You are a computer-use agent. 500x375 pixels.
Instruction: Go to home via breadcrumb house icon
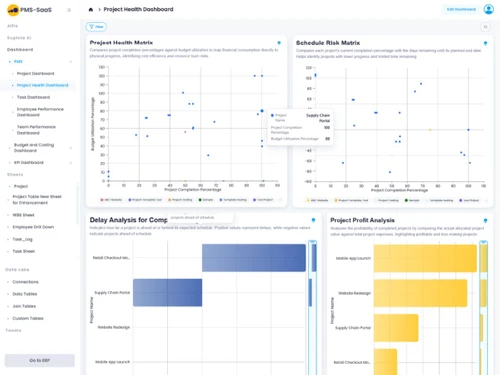(x=91, y=10)
